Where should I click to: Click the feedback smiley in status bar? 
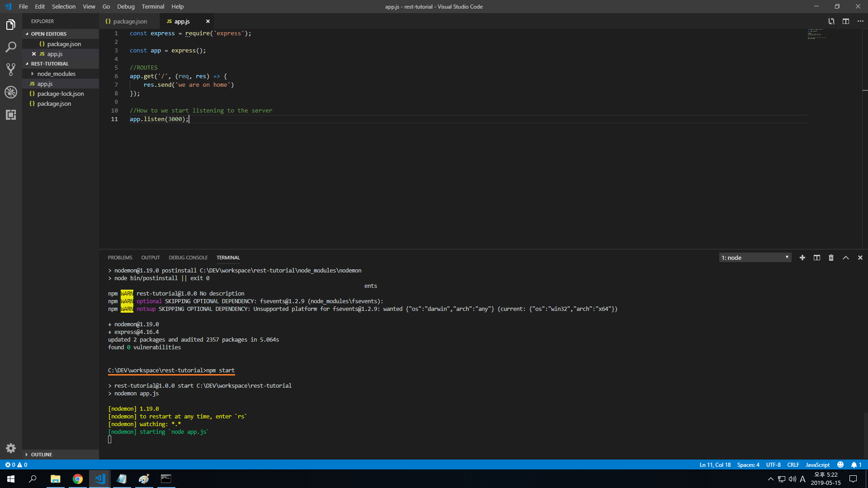pos(840,465)
